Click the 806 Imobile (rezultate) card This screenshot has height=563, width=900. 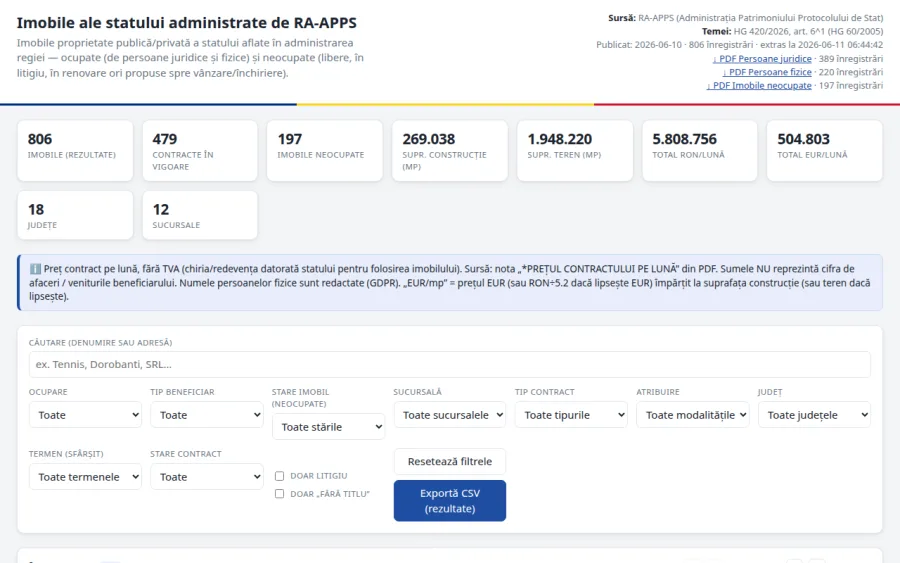[x=75, y=150]
